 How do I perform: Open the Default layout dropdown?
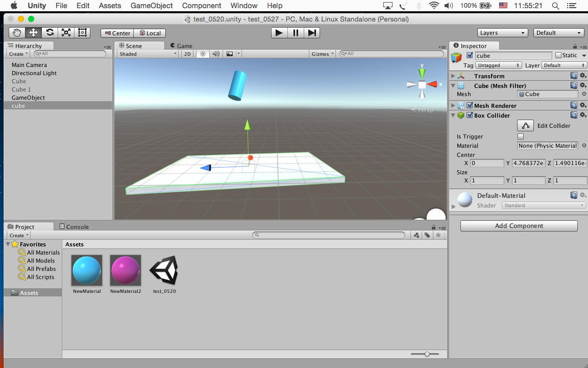pyautogui.click(x=558, y=33)
